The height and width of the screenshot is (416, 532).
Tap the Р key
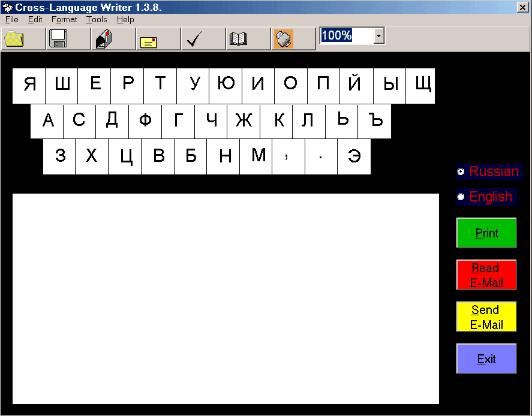[x=127, y=86]
